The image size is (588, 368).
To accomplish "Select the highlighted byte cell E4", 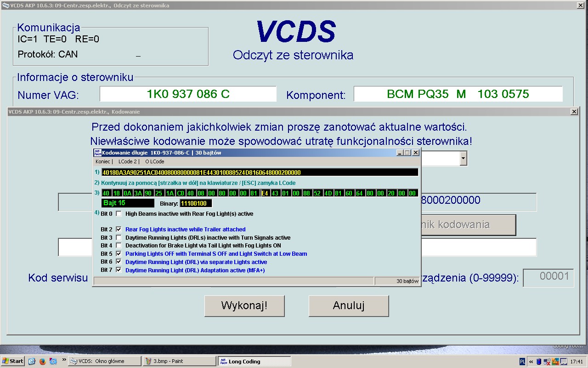I will (x=265, y=193).
